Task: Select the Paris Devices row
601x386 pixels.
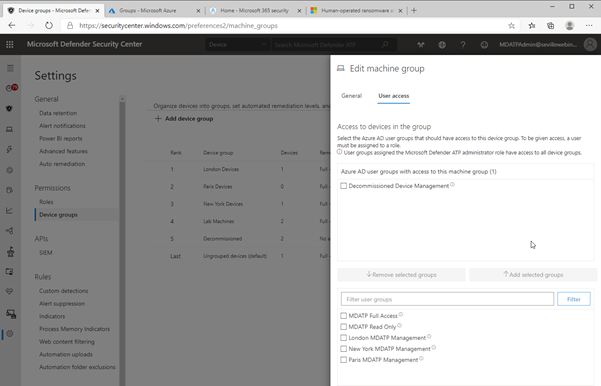Action: coord(238,187)
